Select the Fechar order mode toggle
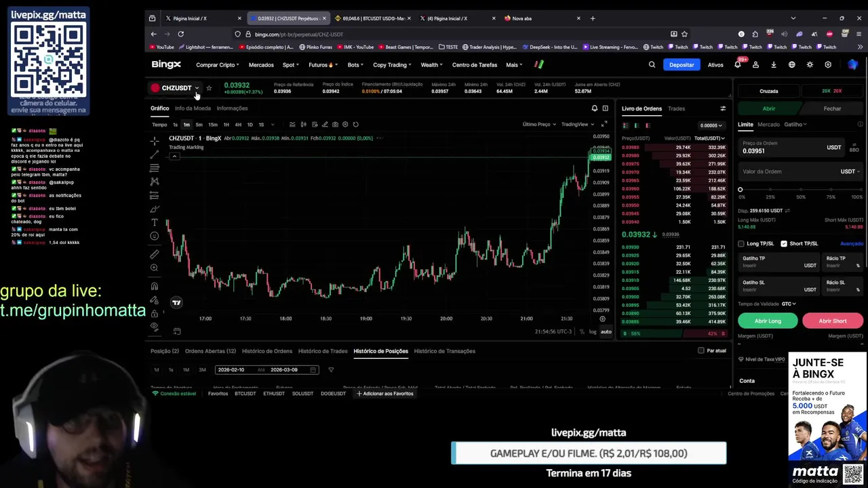 [832, 108]
